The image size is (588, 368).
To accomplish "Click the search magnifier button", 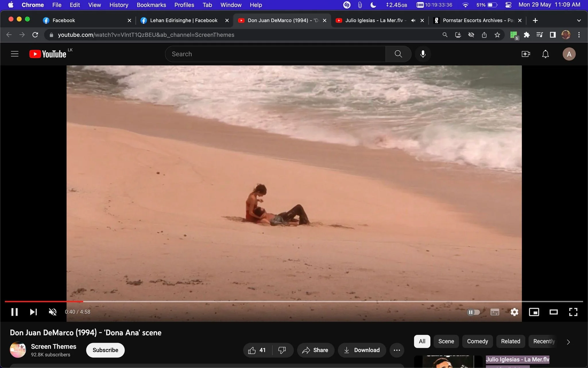I will (x=398, y=54).
